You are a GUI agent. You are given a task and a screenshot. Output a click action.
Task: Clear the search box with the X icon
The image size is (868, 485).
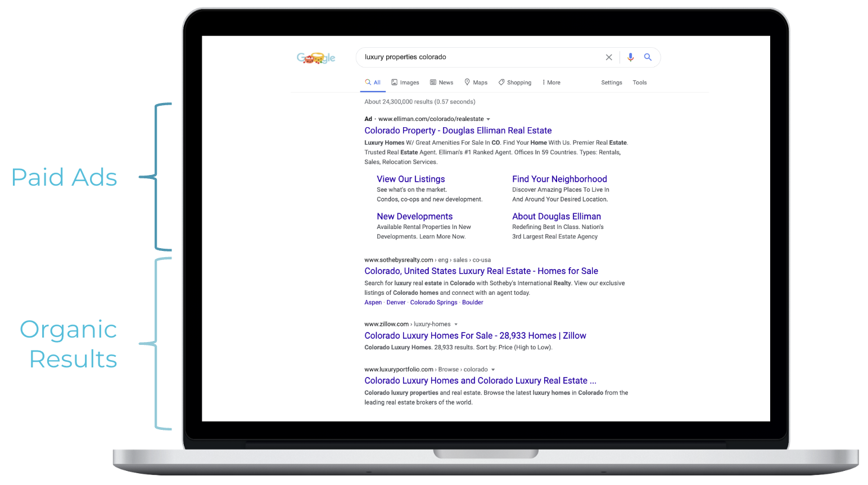609,57
